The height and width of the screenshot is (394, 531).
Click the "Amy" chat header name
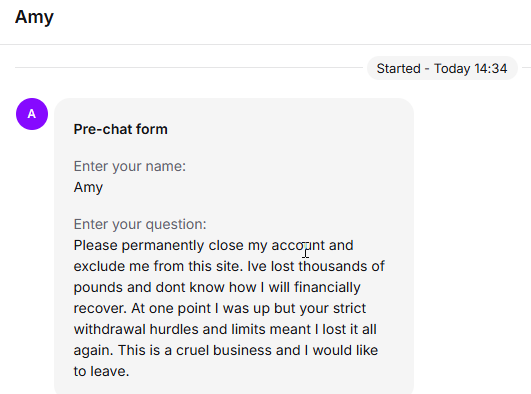point(34,17)
